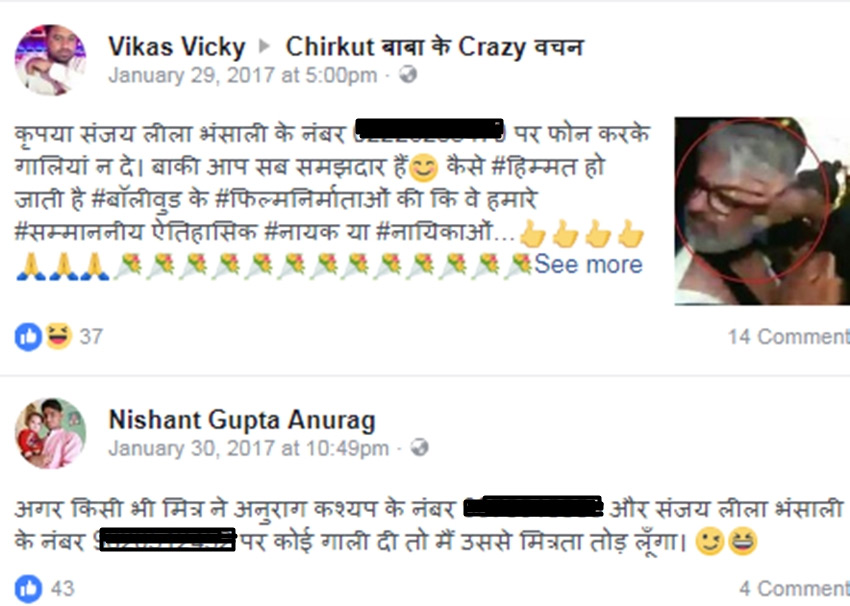
Task: Open Nishant Gupta Anurag's profile picture
Action: click(50, 433)
